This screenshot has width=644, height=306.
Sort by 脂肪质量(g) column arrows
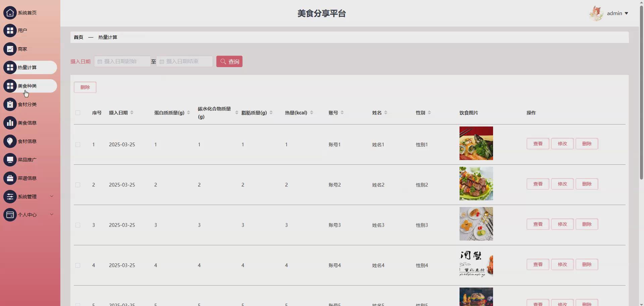[271, 113]
